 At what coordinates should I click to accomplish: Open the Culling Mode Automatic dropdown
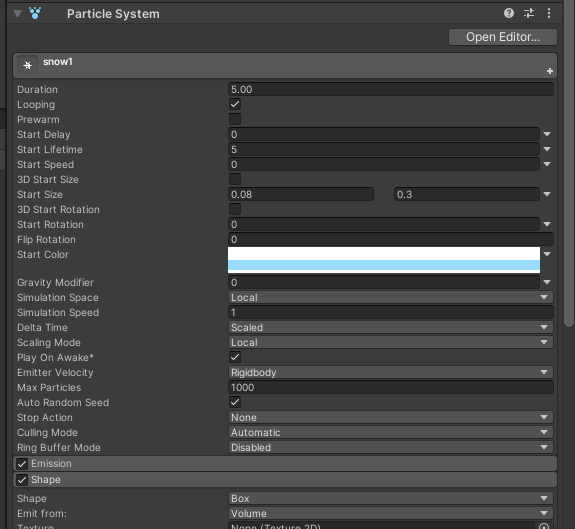pyautogui.click(x=391, y=433)
